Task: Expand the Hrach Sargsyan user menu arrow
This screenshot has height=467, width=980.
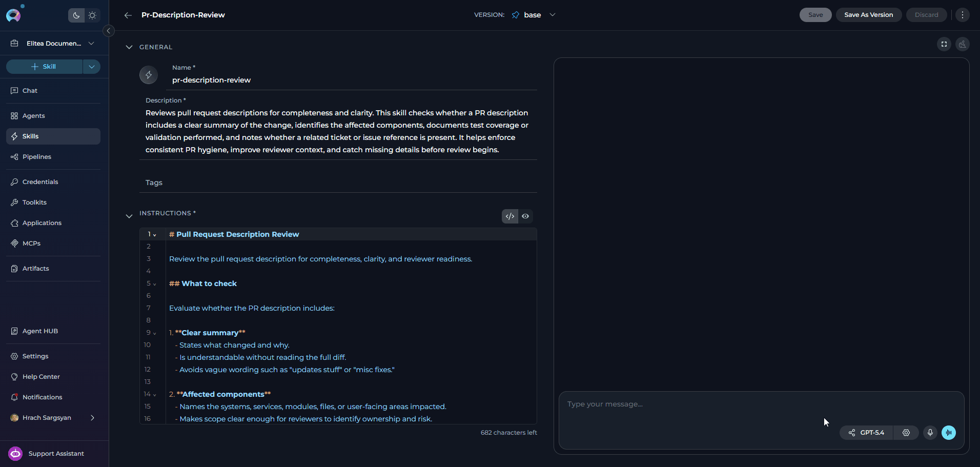Action: coord(92,418)
